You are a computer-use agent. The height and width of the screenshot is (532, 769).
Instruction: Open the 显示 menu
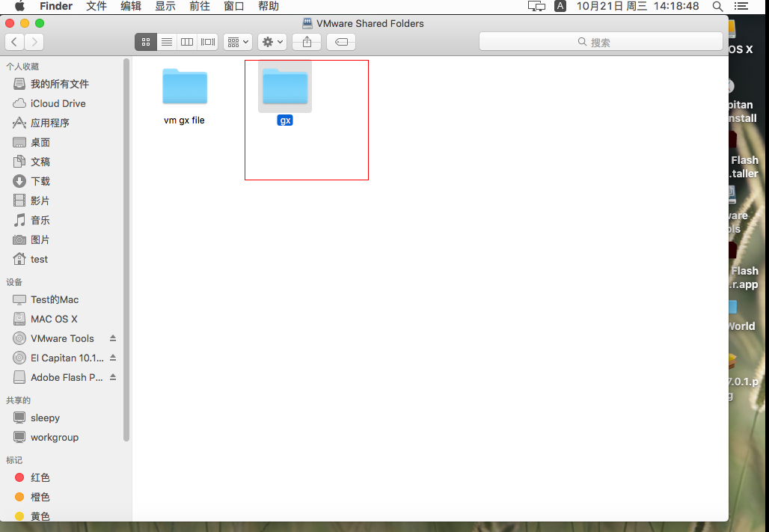165,7
